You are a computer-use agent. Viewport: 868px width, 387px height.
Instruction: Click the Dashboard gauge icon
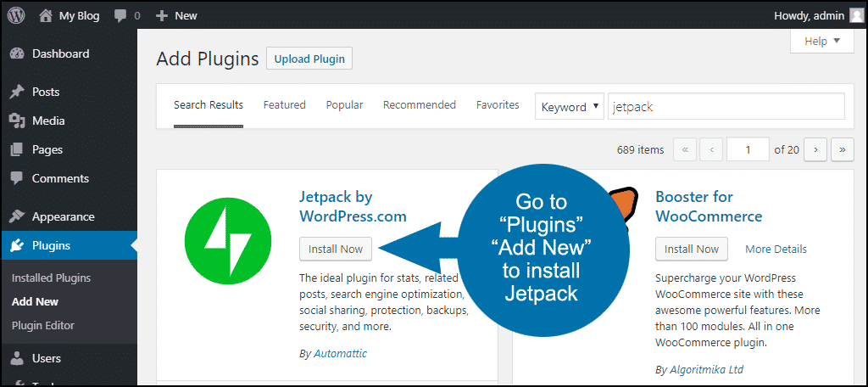pyautogui.click(x=17, y=53)
